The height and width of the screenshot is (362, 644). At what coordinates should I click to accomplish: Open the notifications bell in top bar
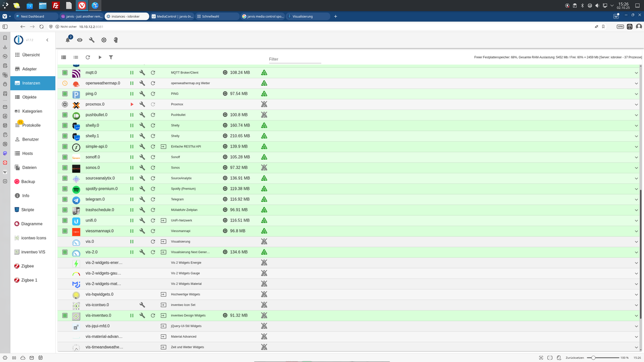[68, 40]
